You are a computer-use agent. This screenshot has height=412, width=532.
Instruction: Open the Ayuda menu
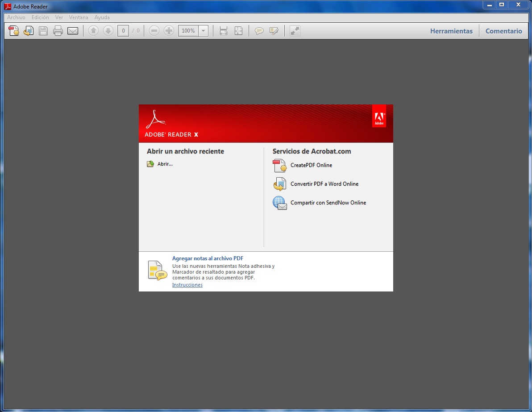click(102, 17)
